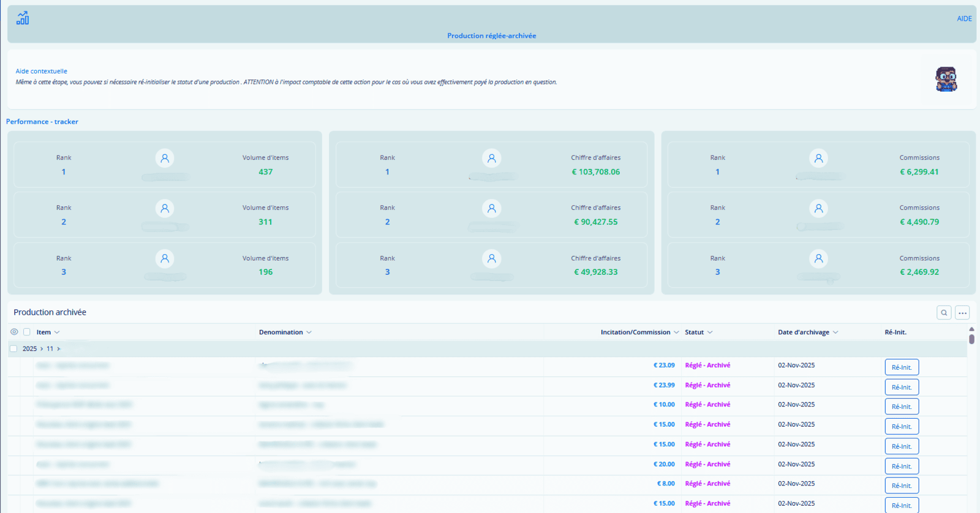This screenshot has width=980, height=513.
Task: Expand the Statut column filter
Action: tap(710, 332)
